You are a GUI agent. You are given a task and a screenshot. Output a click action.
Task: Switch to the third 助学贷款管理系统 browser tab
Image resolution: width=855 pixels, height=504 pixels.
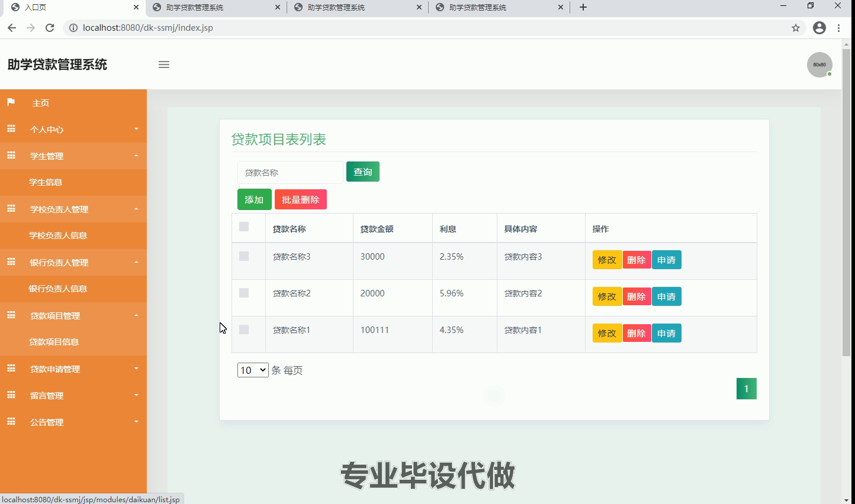(499, 7)
